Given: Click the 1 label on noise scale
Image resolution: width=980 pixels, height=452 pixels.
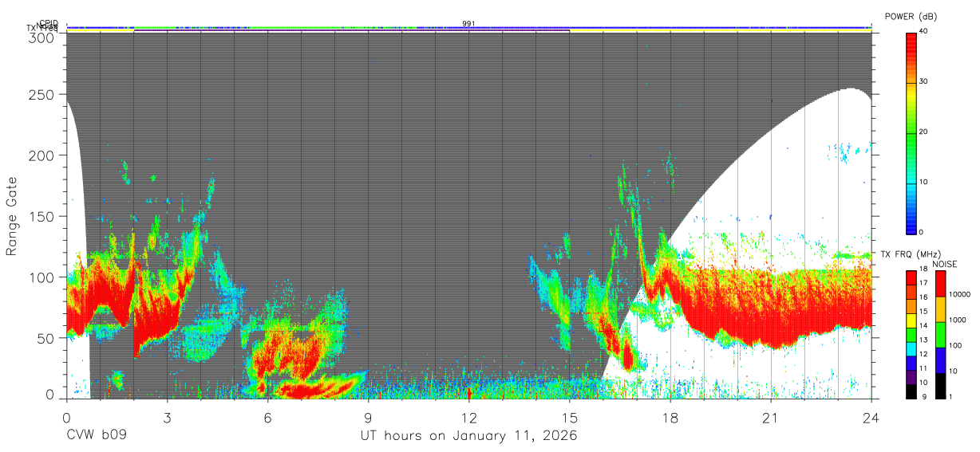Looking at the screenshot, I should (x=950, y=396).
